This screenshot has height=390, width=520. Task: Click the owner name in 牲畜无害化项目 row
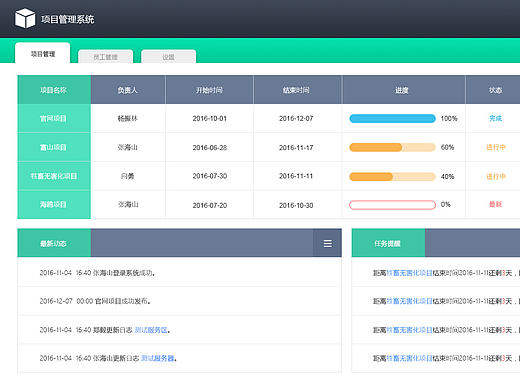point(128,176)
